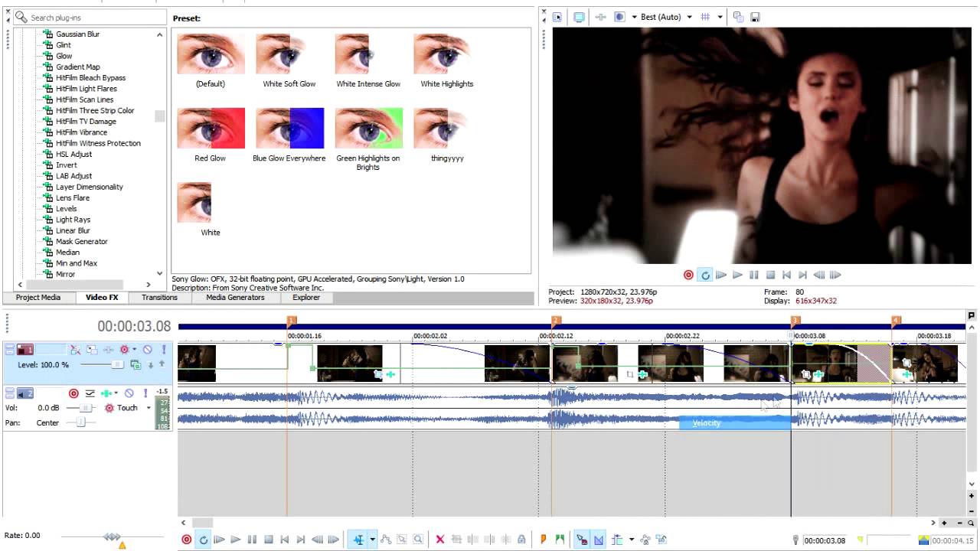Click the Lock Envelopes to Events icon
This screenshot has height=551, width=980.
click(x=645, y=540)
